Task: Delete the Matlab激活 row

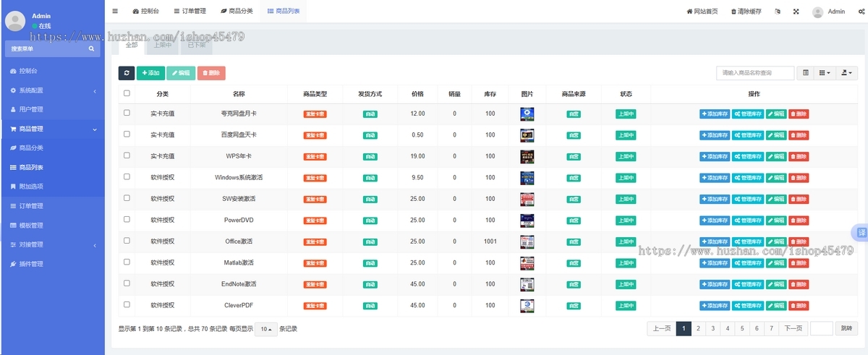Action: coord(799,263)
